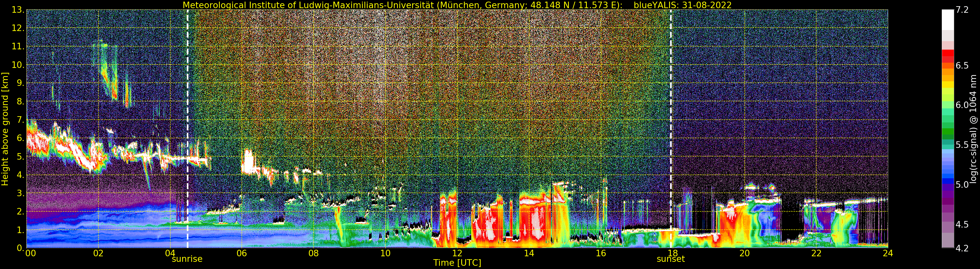Click the white dashed sunrise marker line
This screenshot has width=980, height=269.
187,129
